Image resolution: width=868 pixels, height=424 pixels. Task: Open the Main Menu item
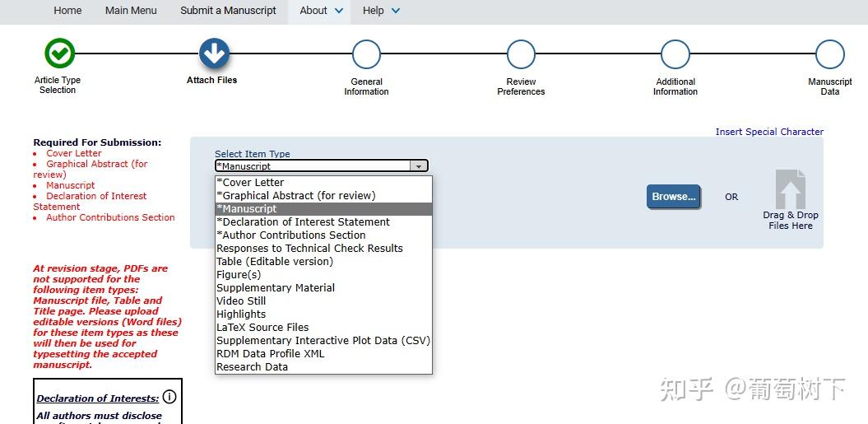tap(131, 11)
